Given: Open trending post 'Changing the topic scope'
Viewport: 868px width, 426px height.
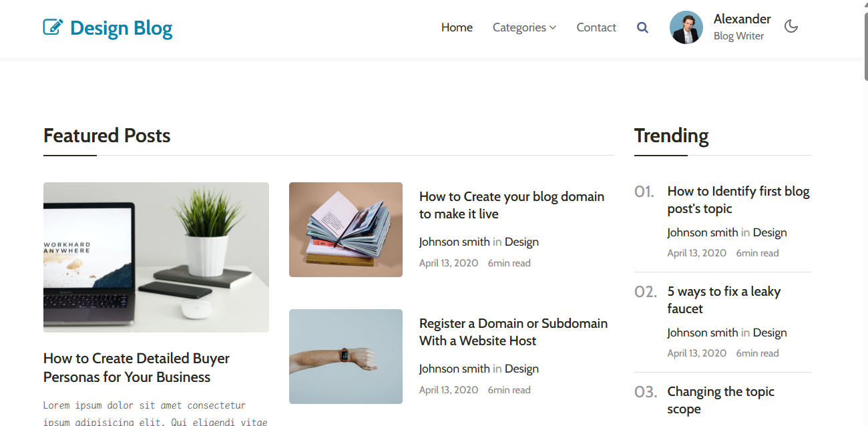Looking at the screenshot, I should pos(721,400).
